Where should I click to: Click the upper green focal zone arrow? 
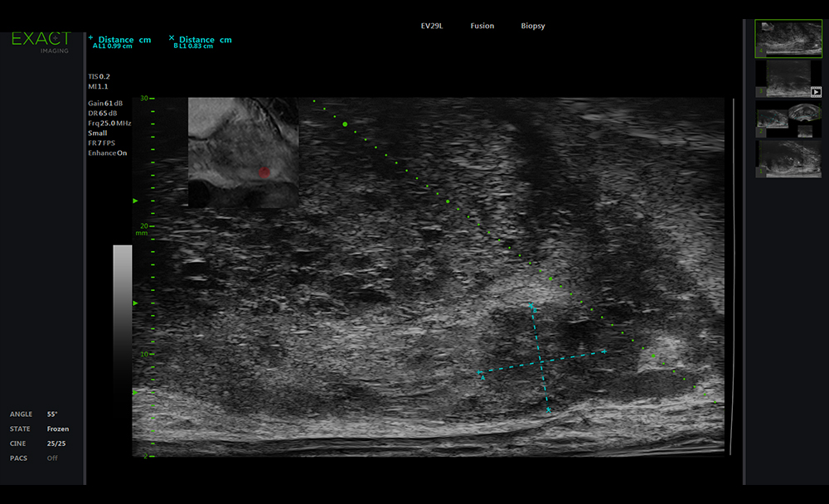point(136,201)
